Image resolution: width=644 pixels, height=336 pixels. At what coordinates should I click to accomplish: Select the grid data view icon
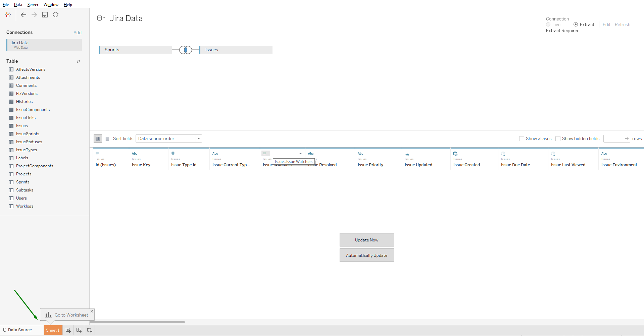[98, 138]
